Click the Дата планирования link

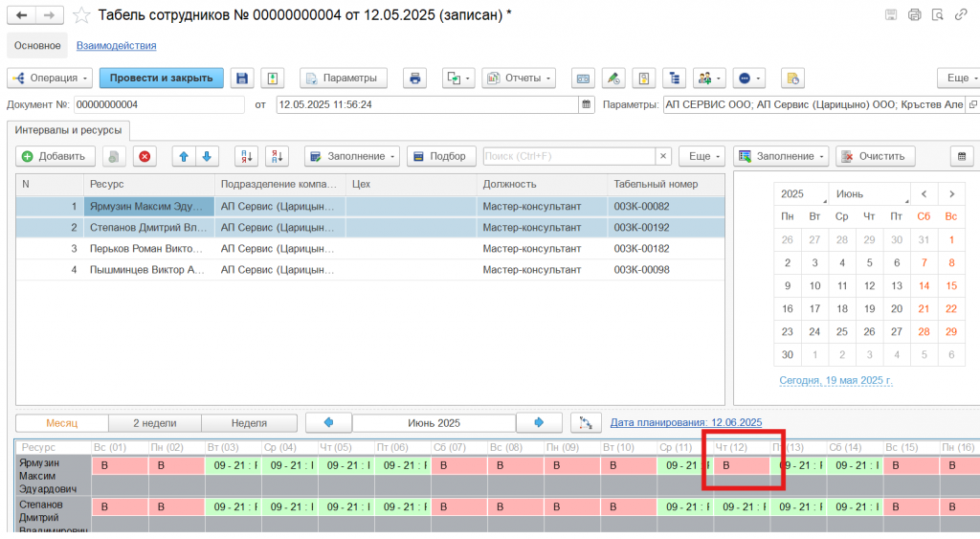click(685, 422)
